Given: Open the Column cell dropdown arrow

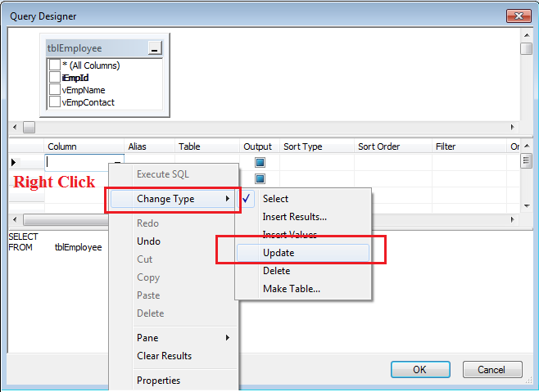Looking at the screenshot, I should pyautogui.click(x=118, y=162).
